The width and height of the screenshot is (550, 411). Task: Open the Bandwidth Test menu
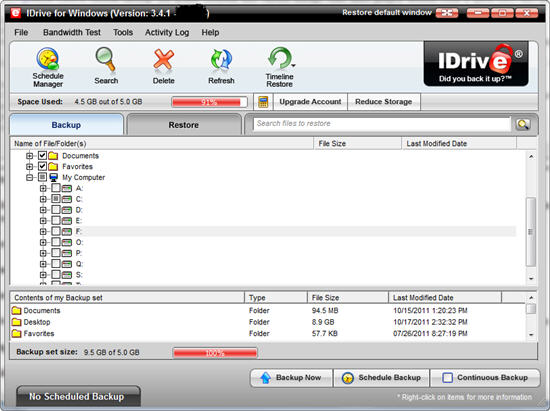pyautogui.click(x=72, y=32)
